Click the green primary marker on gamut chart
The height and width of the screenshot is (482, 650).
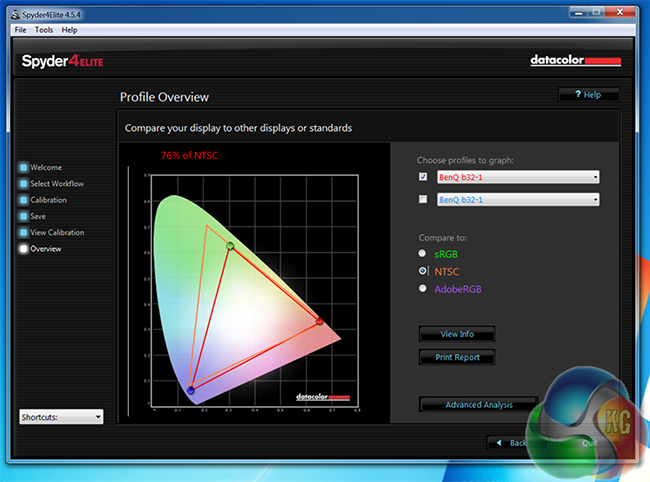pos(230,245)
